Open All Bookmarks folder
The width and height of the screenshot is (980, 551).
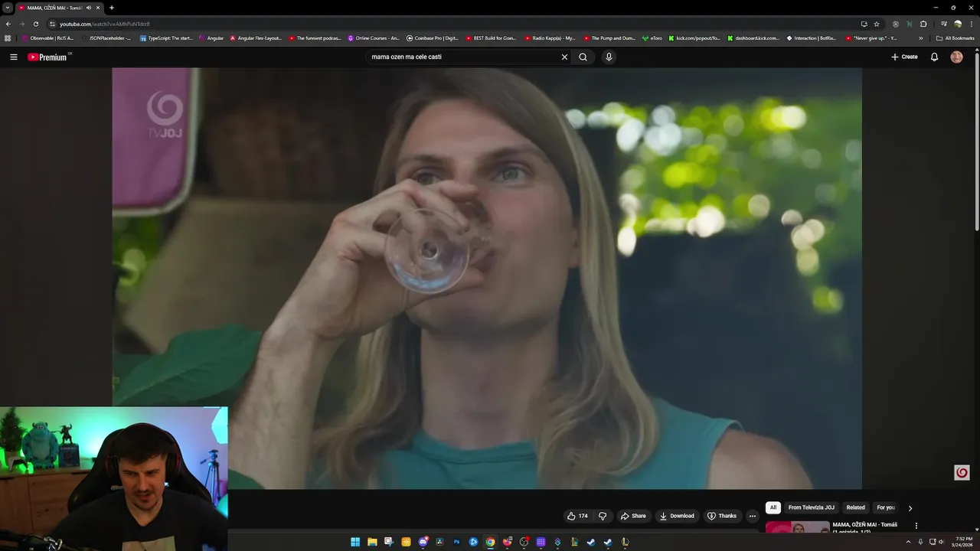click(955, 37)
